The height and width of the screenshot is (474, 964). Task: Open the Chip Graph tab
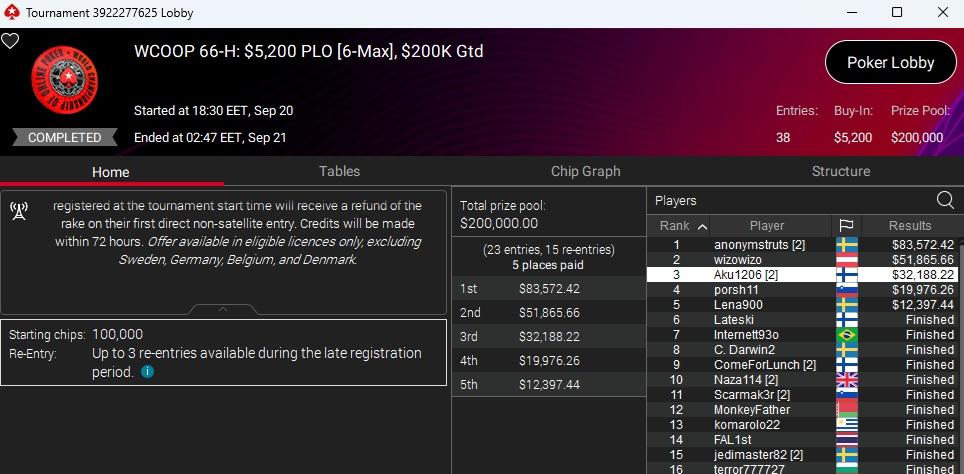(585, 171)
